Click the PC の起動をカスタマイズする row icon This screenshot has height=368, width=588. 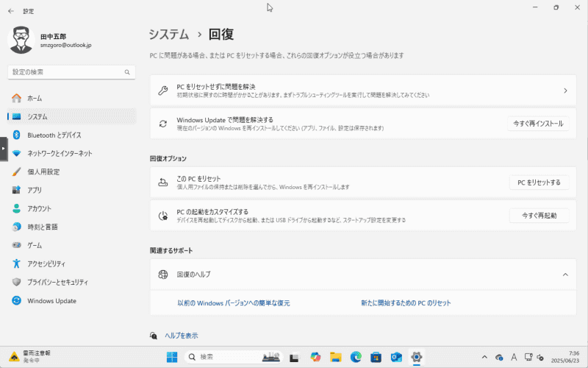[x=162, y=216]
